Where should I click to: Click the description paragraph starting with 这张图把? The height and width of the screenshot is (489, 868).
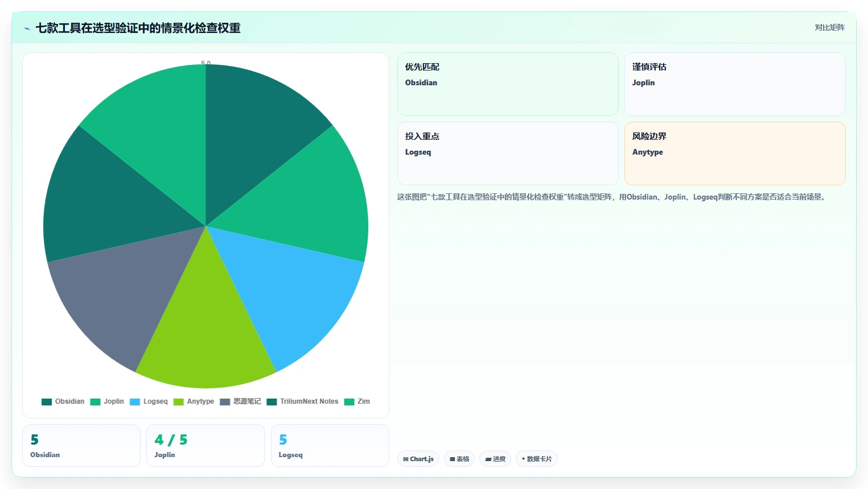point(612,197)
